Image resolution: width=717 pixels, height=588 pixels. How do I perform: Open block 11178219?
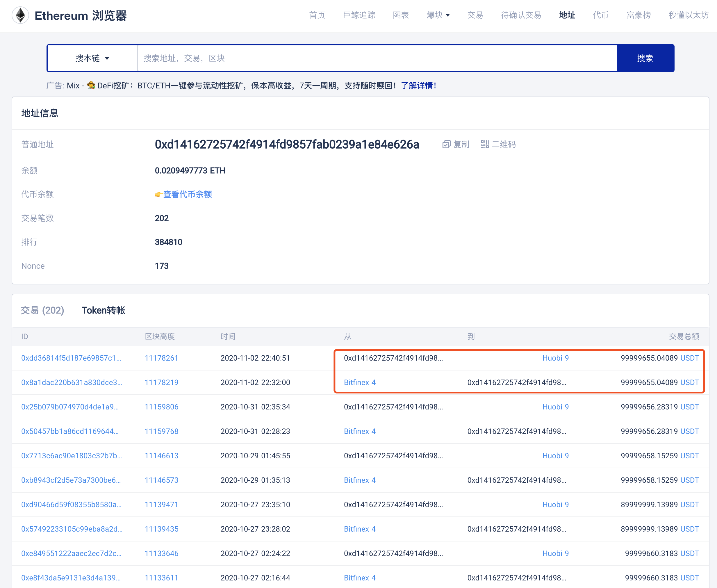pyautogui.click(x=161, y=382)
